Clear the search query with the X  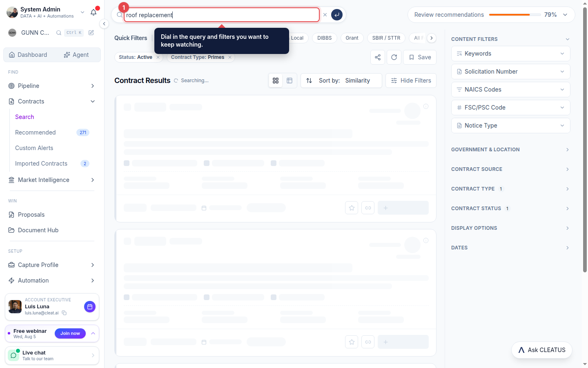pos(325,15)
